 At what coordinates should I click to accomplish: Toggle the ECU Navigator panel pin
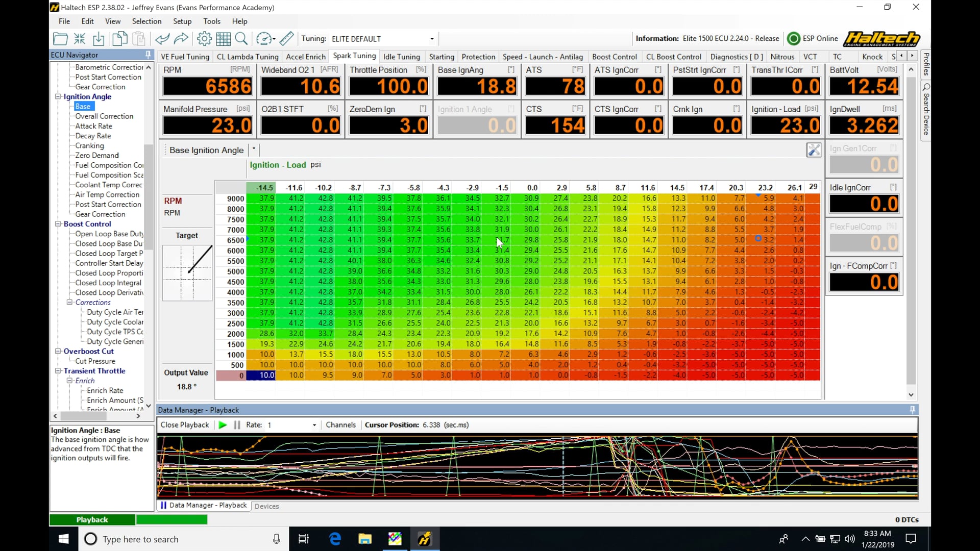click(x=148, y=55)
